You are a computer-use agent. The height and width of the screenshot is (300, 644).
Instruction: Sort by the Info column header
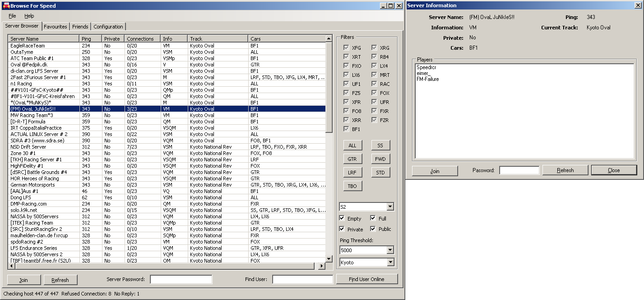click(x=174, y=39)
